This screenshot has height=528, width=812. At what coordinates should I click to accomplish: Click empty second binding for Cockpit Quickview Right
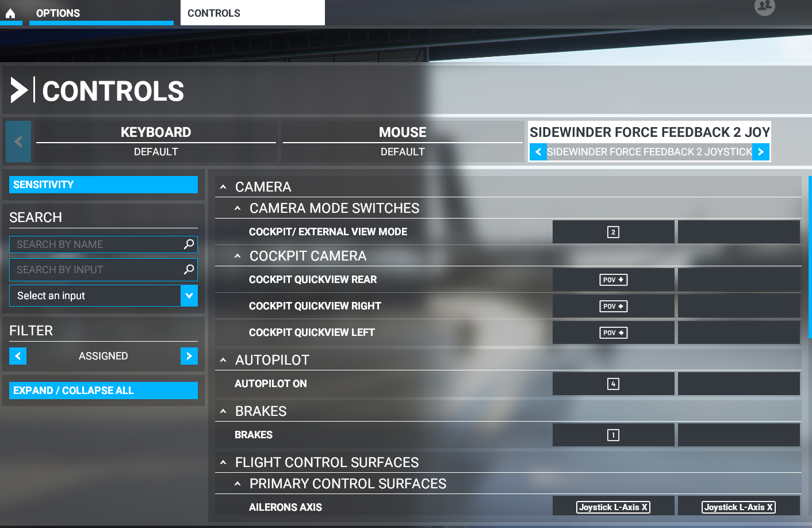tap(739, 306)
